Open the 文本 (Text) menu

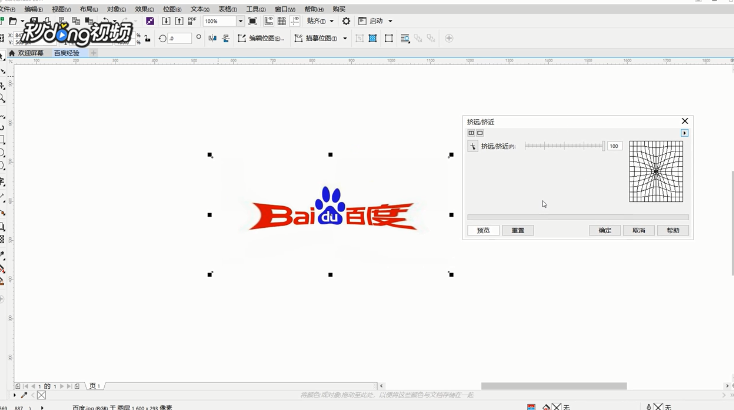(200, 9)
